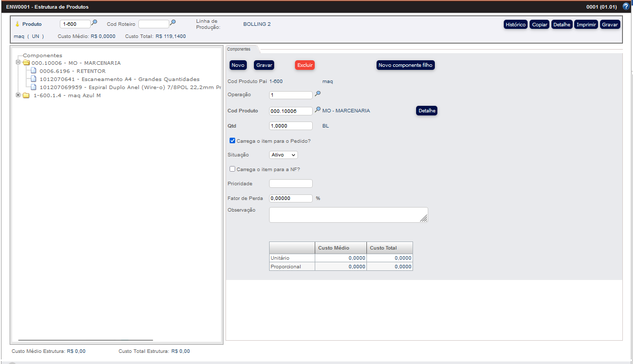The width and height of the screenshot is (633, 364).
Task: Select the MO - MARCENARIA folder icon
Action: pos(27,63)
